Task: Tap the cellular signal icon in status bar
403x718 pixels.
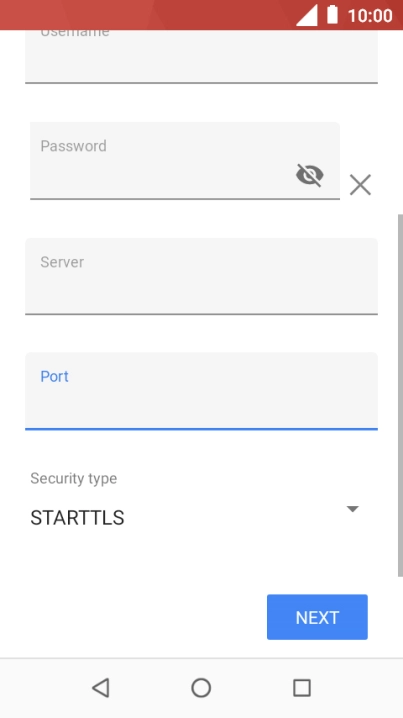Action: (306, 16)
